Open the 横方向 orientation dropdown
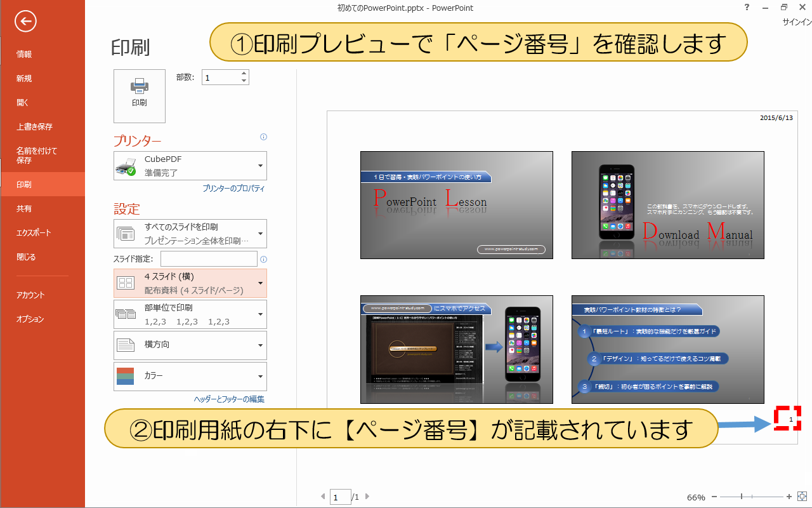 click(190, 345)
